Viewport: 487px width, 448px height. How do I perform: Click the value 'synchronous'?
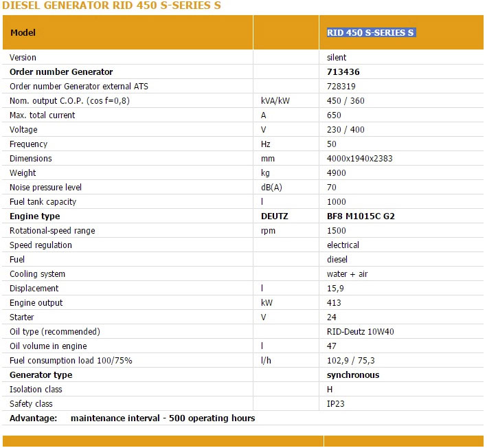pos(353,375)
